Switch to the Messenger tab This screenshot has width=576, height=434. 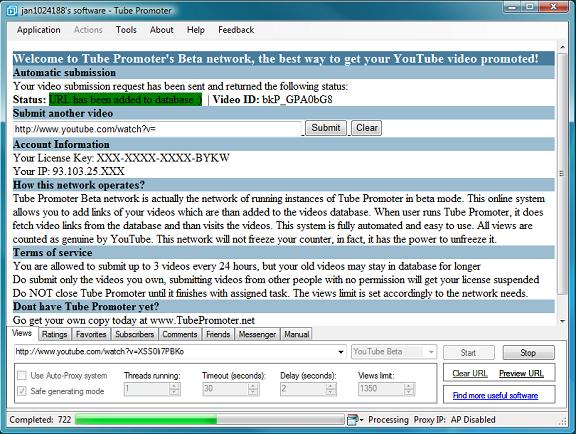pyautogui.click(x=257, y=334)
